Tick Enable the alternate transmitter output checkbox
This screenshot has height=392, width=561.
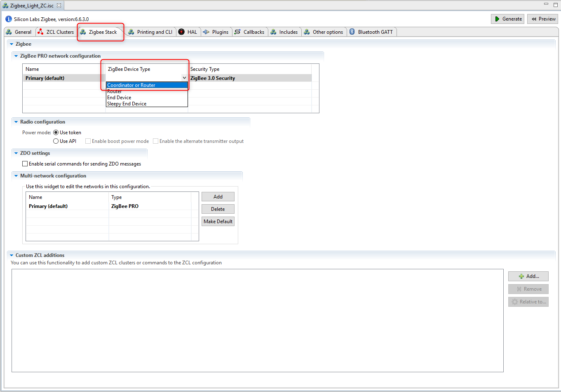156,141
